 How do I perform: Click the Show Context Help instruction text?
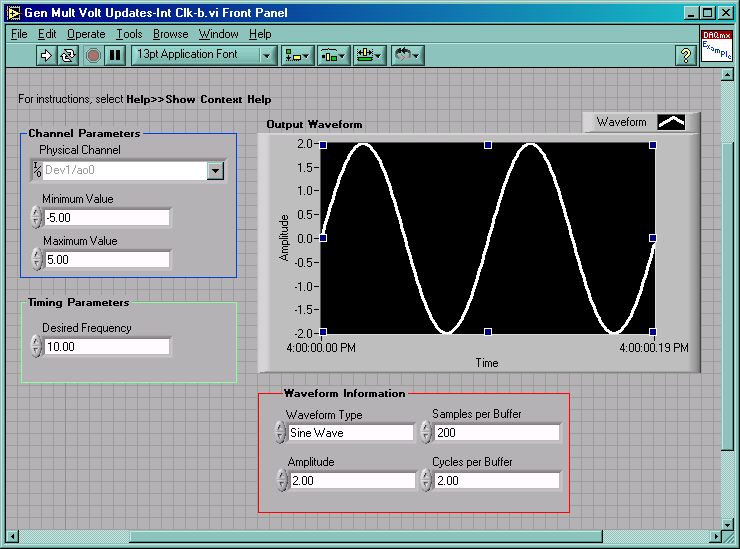click(199, 100)
